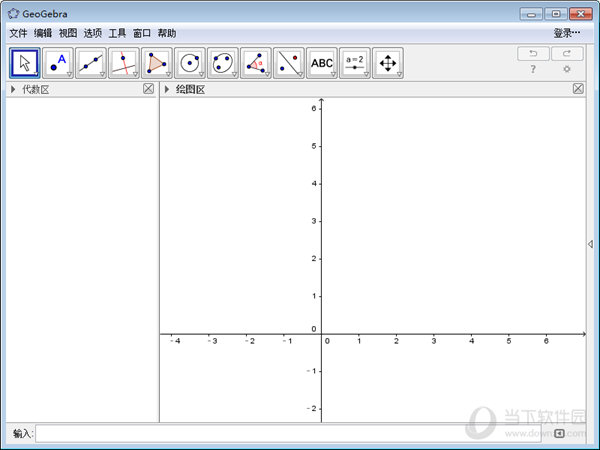
Task: Open dropdown arrow of the Point tool
Action: pos(70,74)
